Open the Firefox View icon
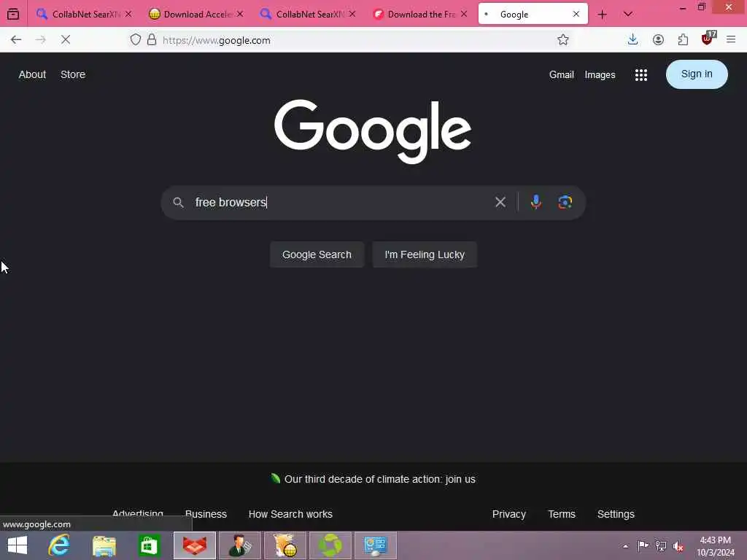Image resolution: width=747 pixels, height=560 pixels. coord(13,15)
